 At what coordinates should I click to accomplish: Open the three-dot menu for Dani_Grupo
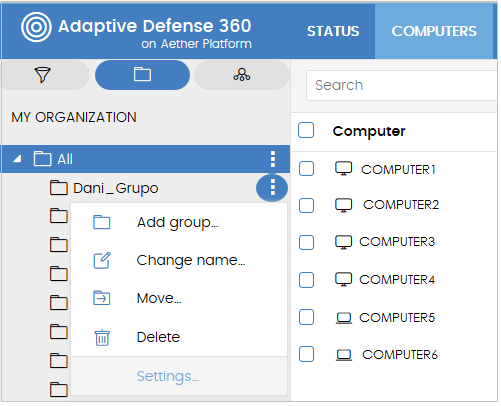[x=272, y=188]
